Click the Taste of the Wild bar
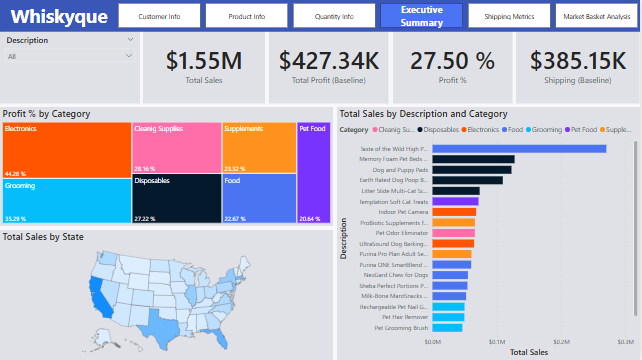 (x=519, y=149)
